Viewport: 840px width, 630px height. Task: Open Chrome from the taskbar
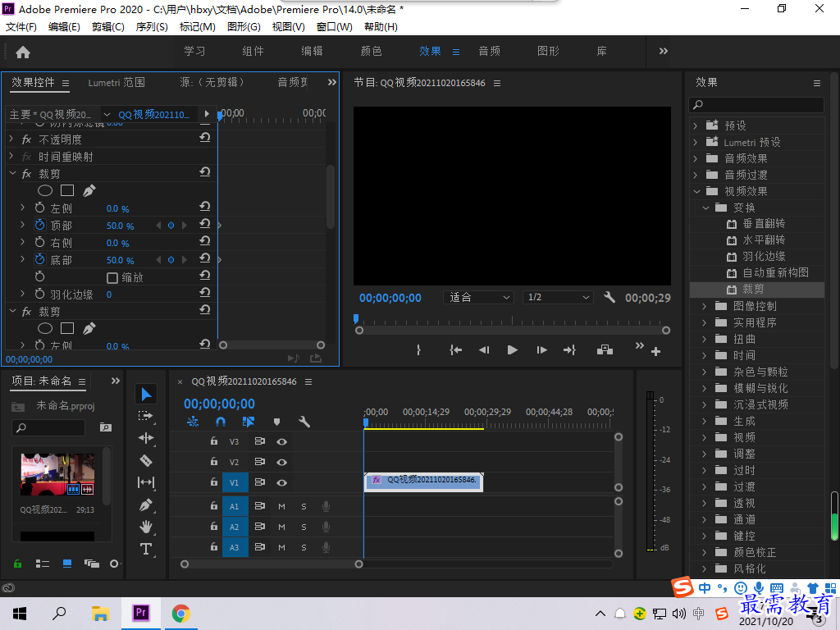181,613
